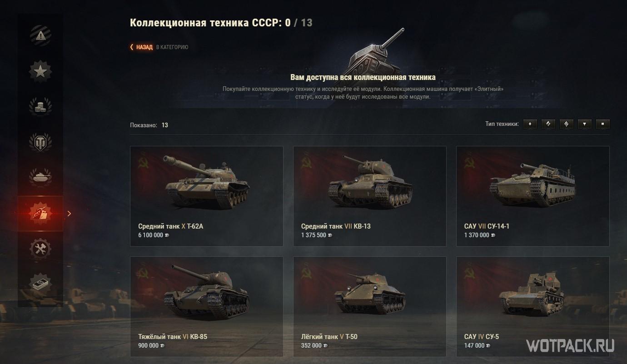This screenshot has height=364, width=627.
Task: Open the wrench and hammer equipment section
Action: 40,249
